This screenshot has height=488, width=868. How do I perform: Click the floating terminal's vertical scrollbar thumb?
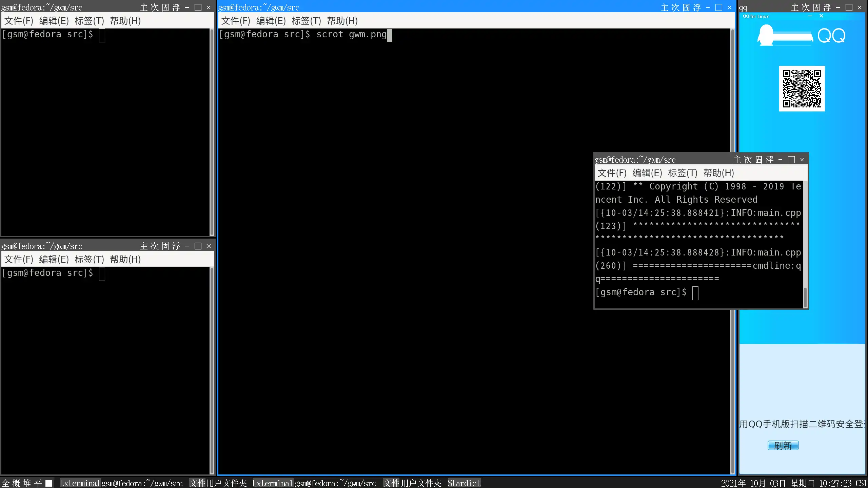coord(805,297)
